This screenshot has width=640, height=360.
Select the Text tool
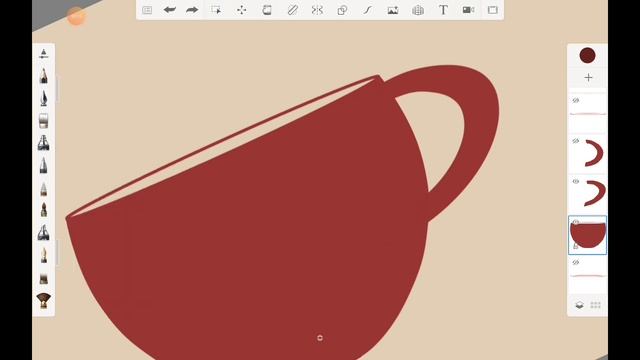coord(443,10)
